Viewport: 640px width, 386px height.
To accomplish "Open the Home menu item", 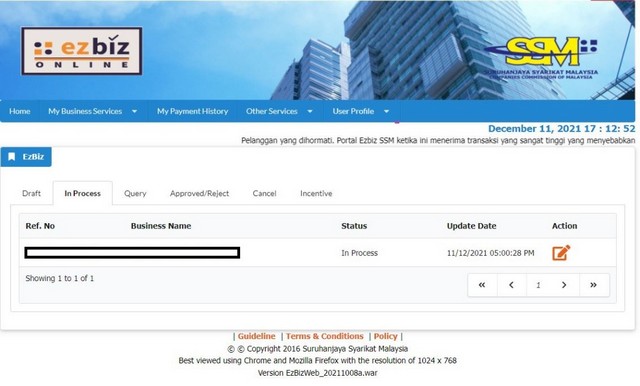I will pyautogui.click(x=20, y=111).
